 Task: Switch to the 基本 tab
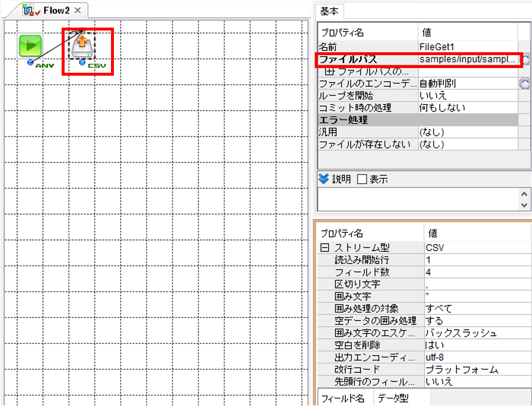tap(329, 12)
